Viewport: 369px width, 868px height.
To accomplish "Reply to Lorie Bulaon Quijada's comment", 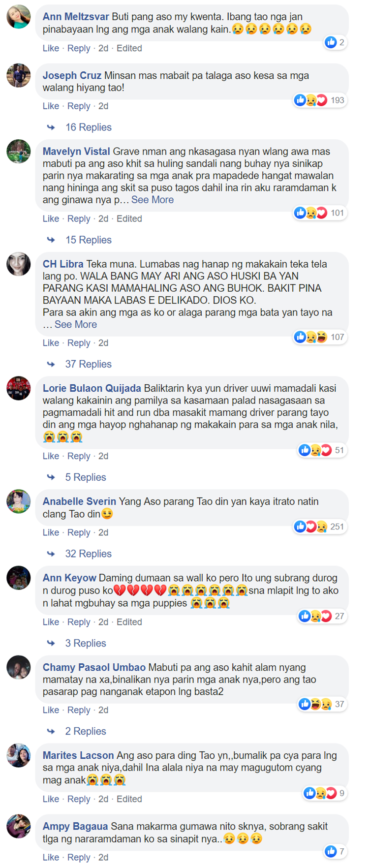I will 79,456.
